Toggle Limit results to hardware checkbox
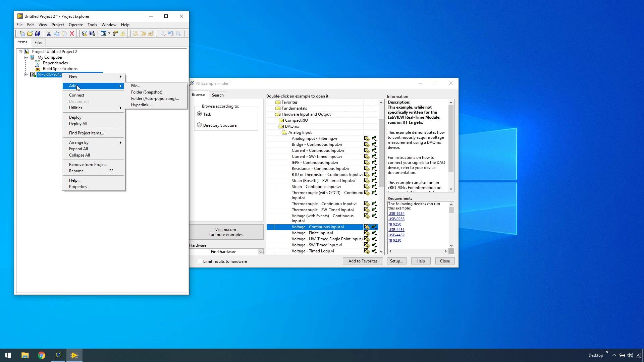 [200, 261]
